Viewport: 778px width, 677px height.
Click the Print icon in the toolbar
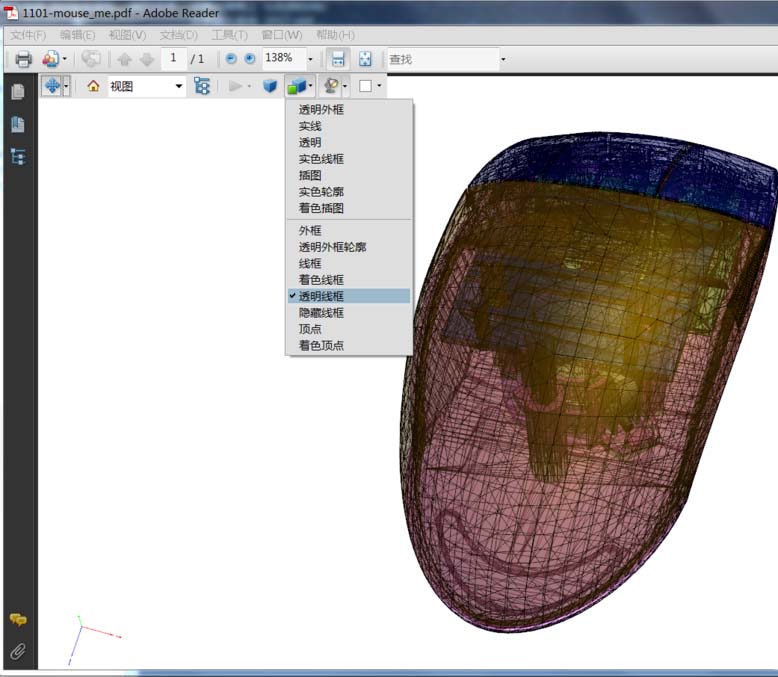[x=23, y=59]
